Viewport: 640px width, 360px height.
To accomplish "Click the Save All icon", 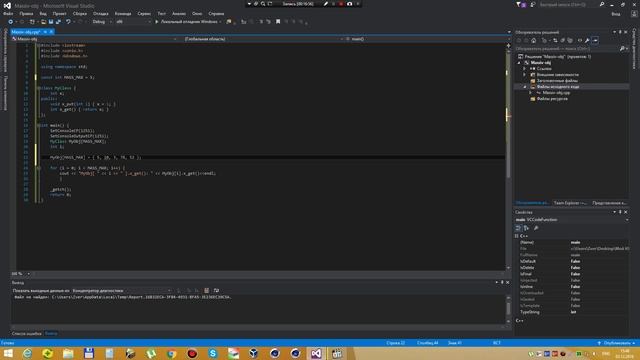I will point(58,22).
